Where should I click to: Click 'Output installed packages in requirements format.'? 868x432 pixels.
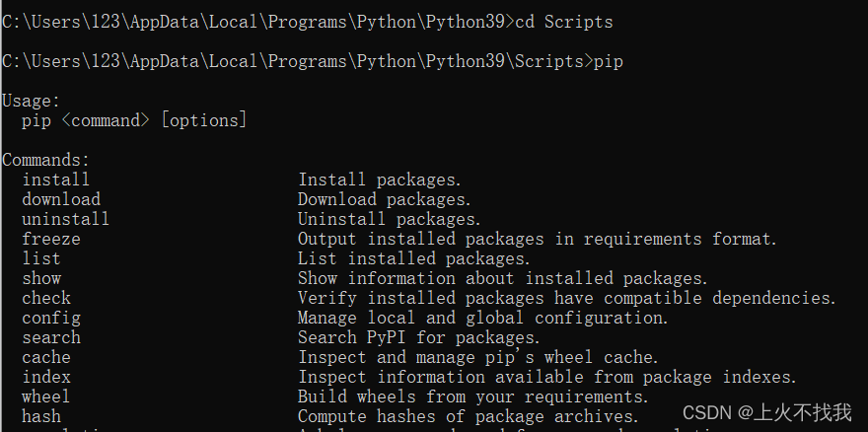(x=539, y=240)
